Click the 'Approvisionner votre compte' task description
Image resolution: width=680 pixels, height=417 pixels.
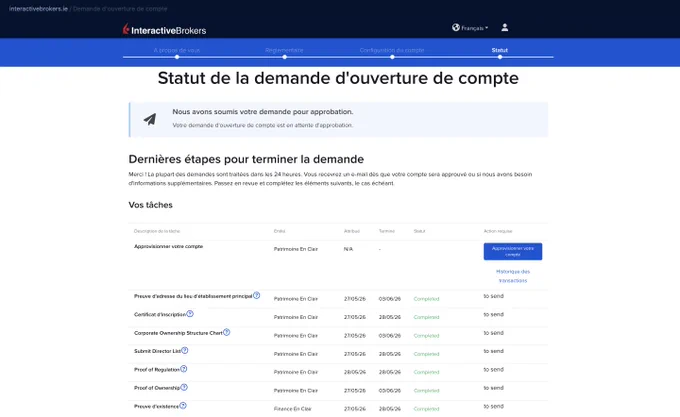(168, 246)
